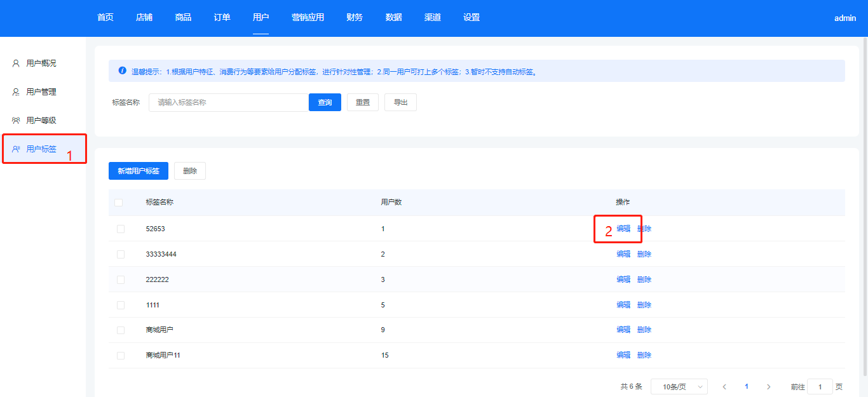Go to next page arrow in pagination
The height and width of the screenshot is (397, 868).
click(768, 387)
